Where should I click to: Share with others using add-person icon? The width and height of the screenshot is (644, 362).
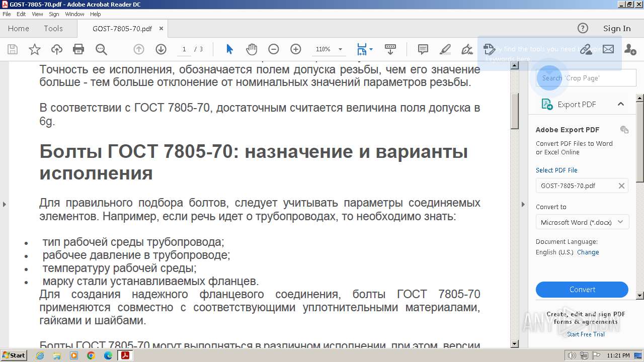(x=630, y=49)
